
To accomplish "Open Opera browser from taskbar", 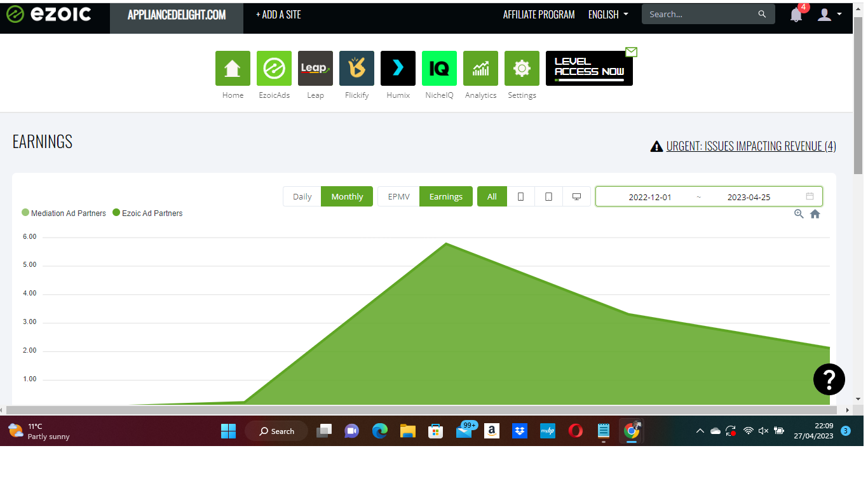I will [576, 431].
